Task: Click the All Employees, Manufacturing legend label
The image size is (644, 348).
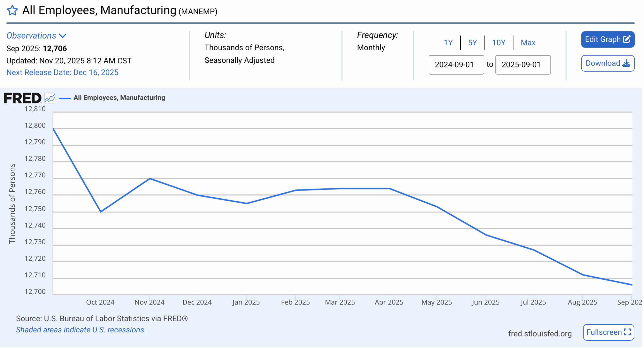Action: click(119, 98)
